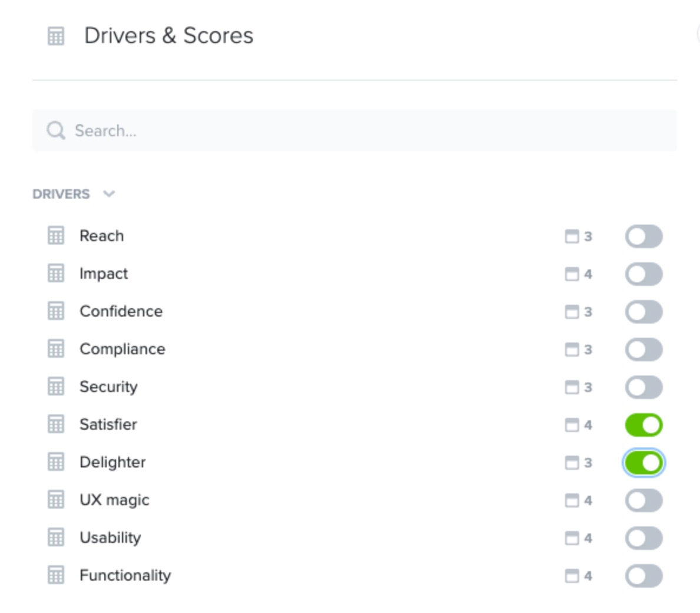Click the calculator icon beside Reach

(x=56, y=236)
